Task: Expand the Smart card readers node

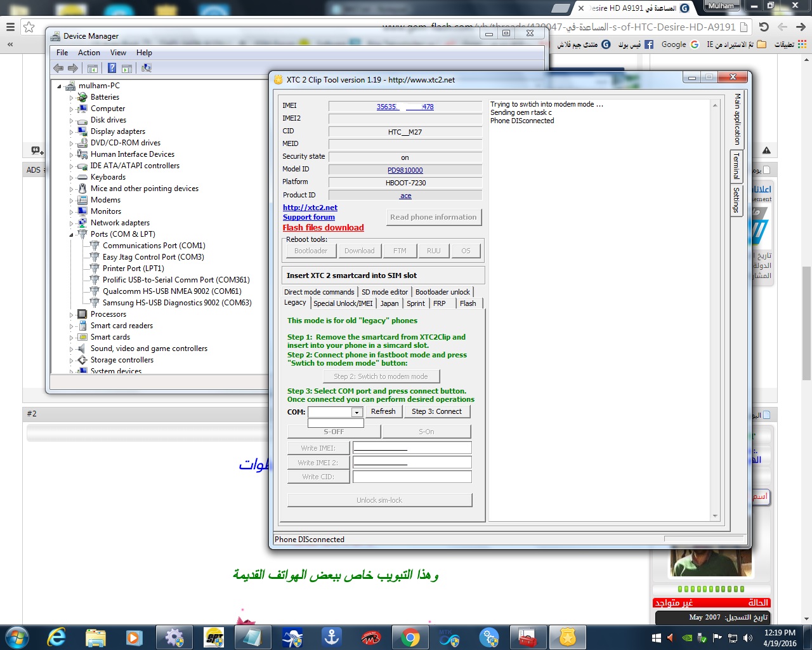Action: point(71,326)
